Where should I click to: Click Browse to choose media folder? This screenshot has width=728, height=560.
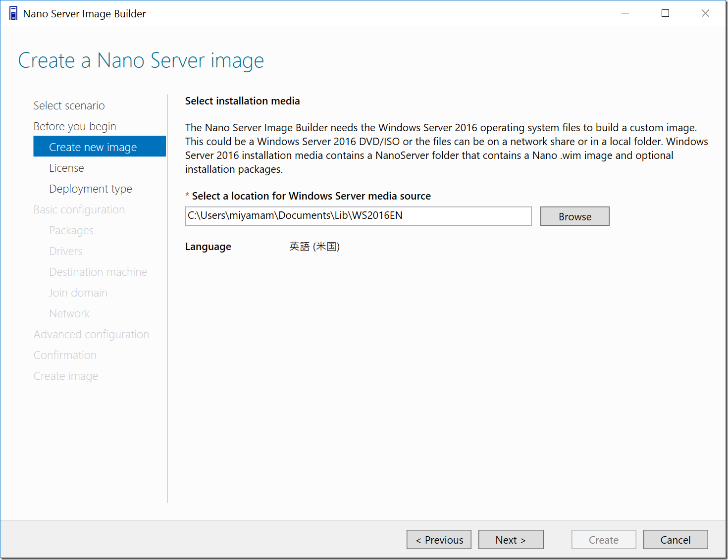click(x=574, y=216)
